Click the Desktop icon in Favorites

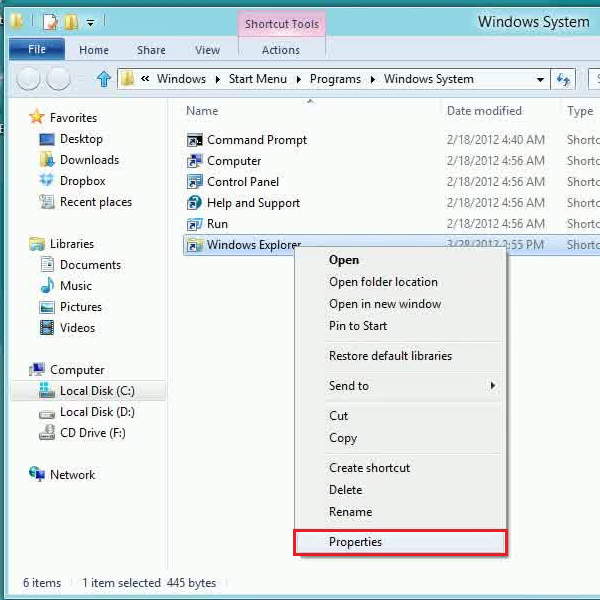pyautogui.click(x=47, y=139)
